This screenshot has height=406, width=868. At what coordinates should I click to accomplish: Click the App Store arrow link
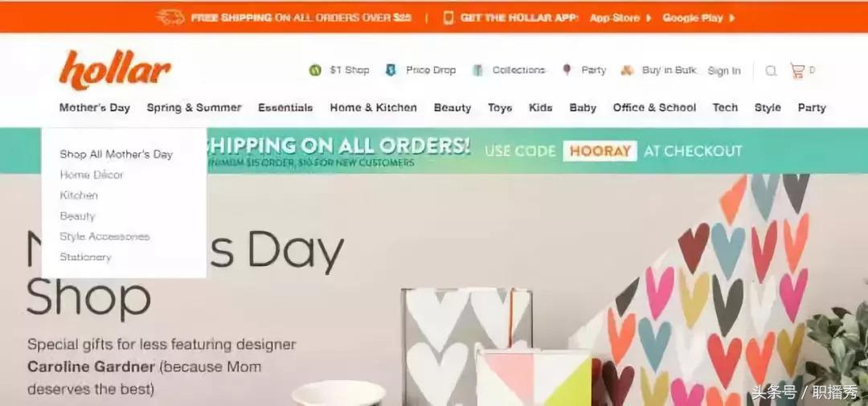620,18
